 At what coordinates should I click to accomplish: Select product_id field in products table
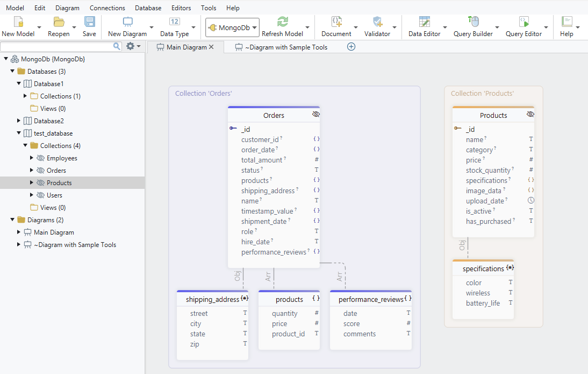[289, 334]
